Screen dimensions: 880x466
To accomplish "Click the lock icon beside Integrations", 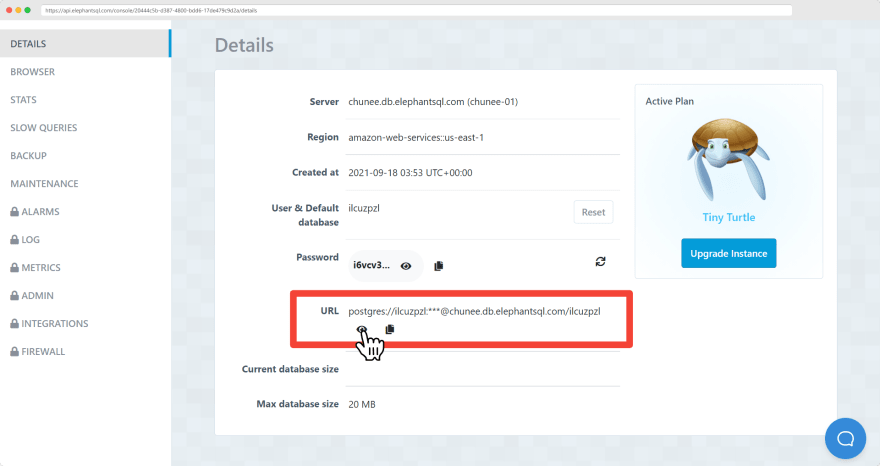I will (x=15, y=323).
